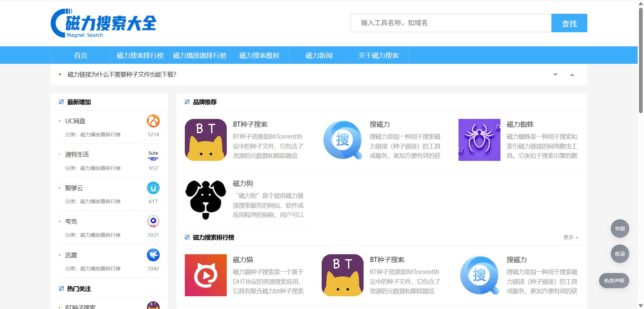Click category 磁力播放器排行榜 under 聚够云
Viewport: 644px width, 309px height.
(x=100, y=201)
